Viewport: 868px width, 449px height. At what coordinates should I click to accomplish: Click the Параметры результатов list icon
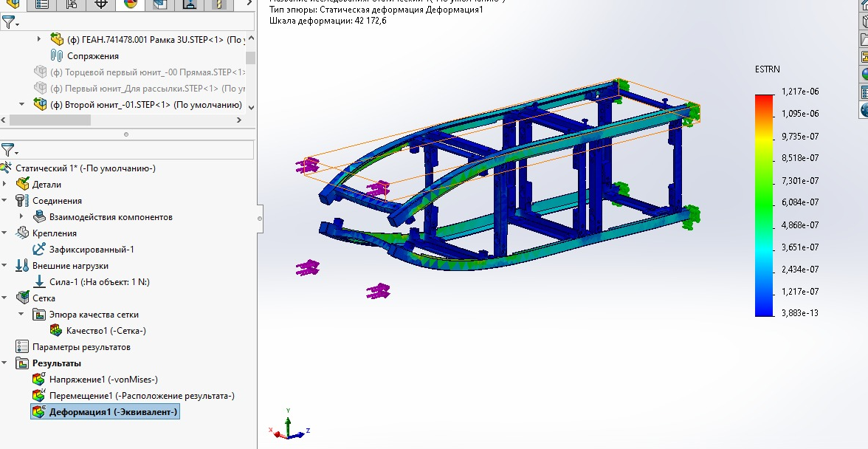pyautogui.click(x=23, y=346)
